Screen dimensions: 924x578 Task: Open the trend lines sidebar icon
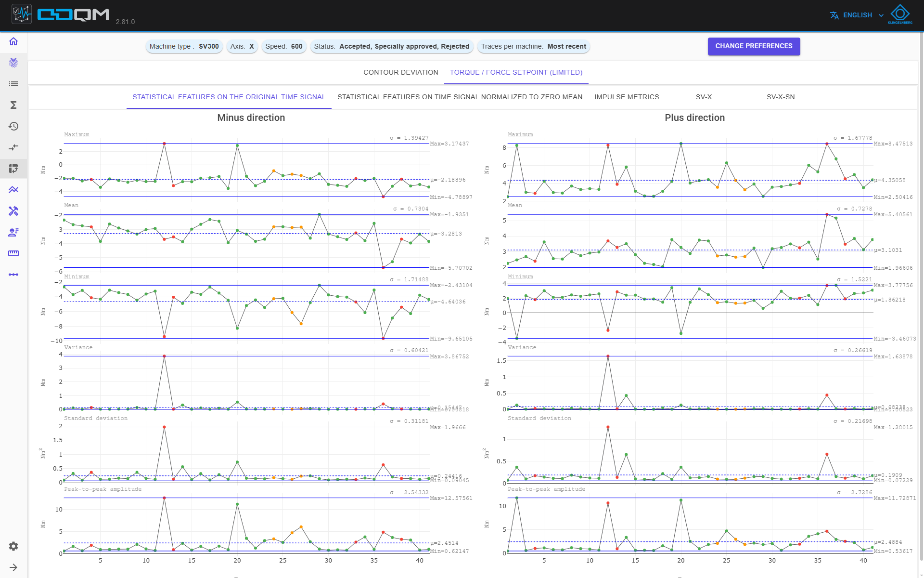[x=13, y=190]
